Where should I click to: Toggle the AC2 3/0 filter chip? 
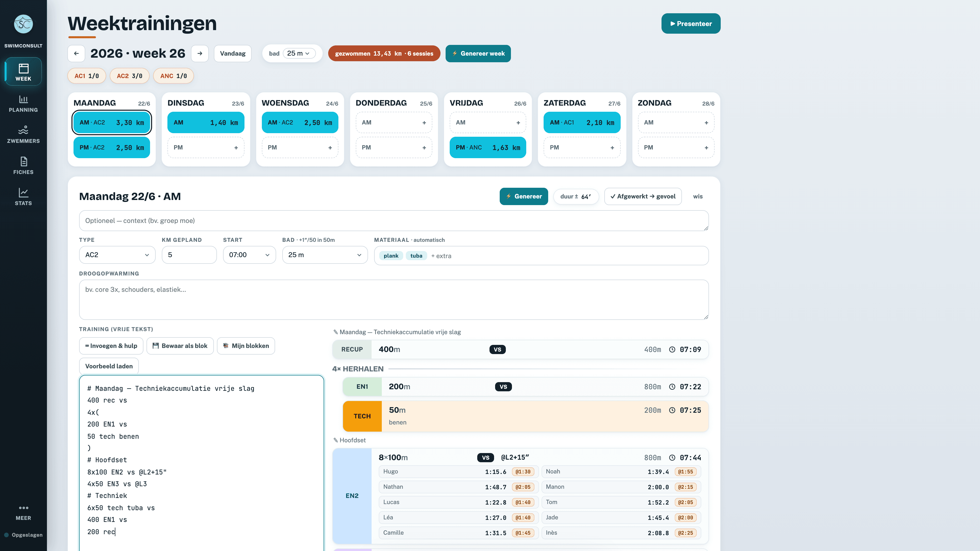(129, 76)
